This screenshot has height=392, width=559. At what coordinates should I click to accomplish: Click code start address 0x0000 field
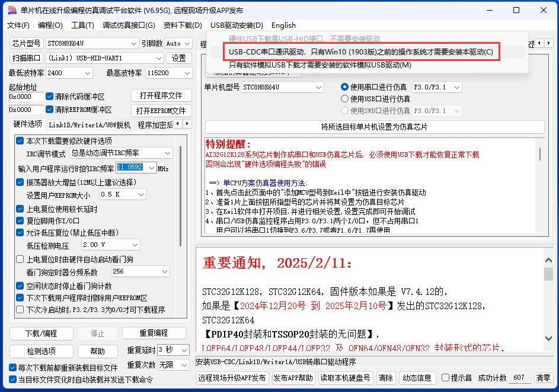point(25,97)
